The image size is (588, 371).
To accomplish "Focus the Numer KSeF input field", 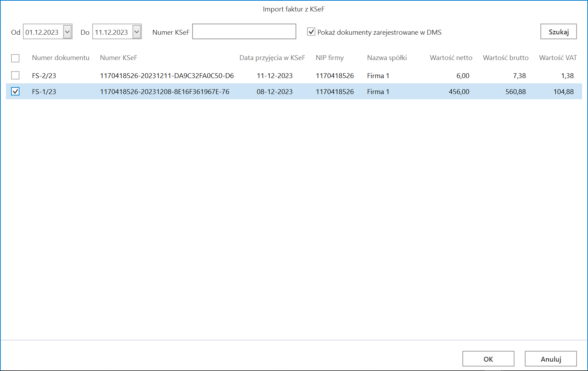I will pos(244,32).
